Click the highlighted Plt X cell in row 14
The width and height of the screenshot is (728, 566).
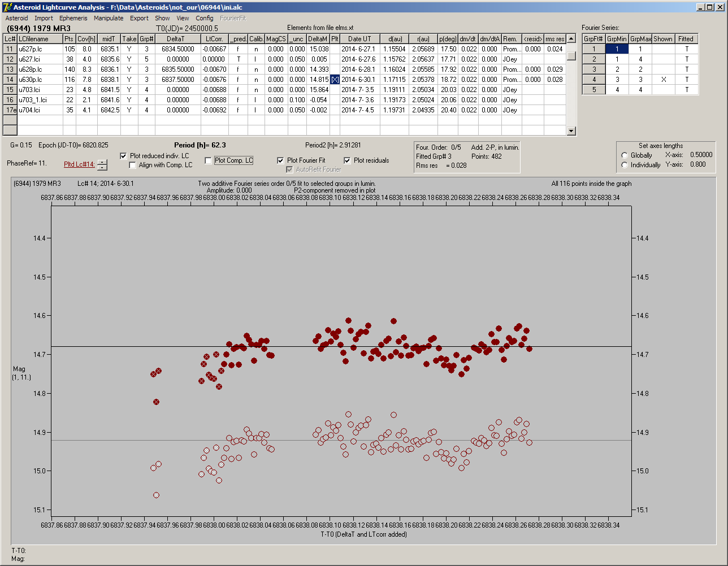pyautogui.click(x=335, y=80)
